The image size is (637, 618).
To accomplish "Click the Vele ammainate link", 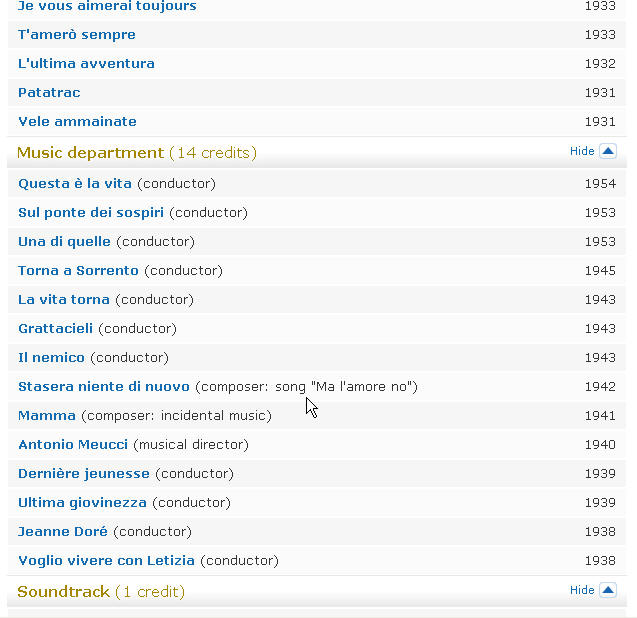I will [x=78, y=121].
